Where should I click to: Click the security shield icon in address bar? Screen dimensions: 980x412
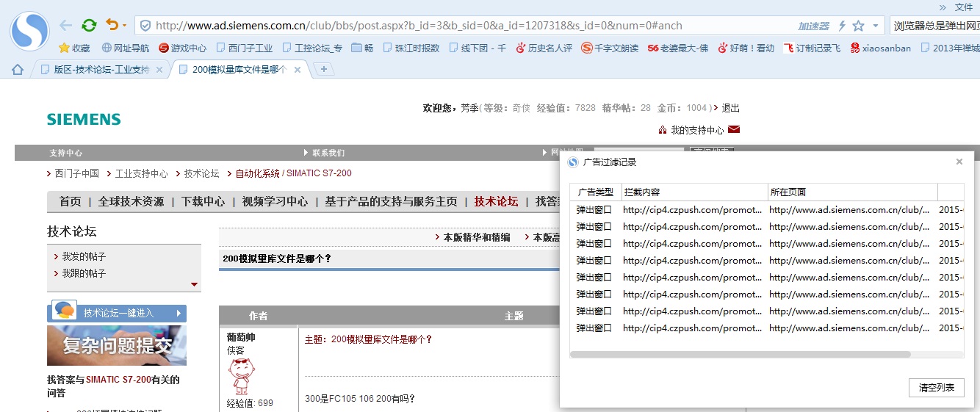[145, 26]
